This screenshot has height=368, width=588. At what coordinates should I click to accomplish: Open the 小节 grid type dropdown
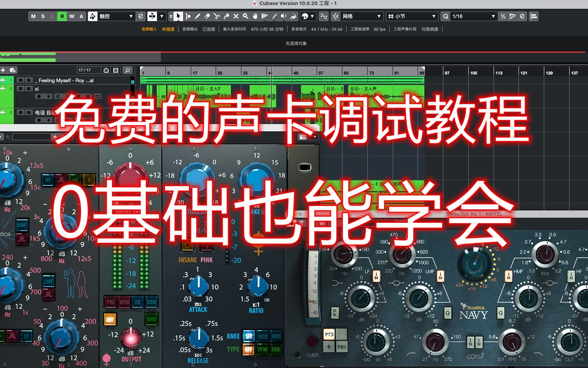(412, 16)
